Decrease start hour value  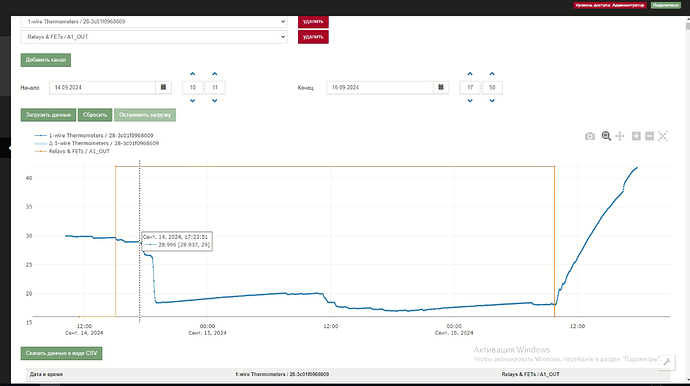coord(192,101)
